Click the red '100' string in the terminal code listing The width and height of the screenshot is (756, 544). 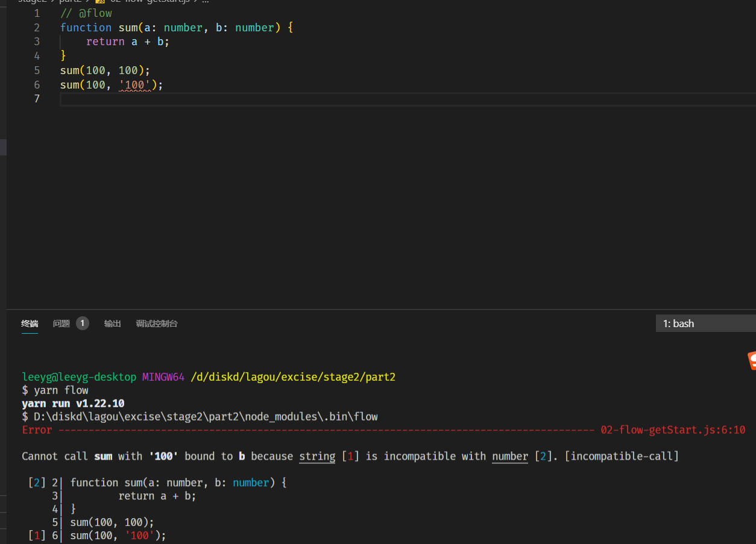click(x=139, y=536)
